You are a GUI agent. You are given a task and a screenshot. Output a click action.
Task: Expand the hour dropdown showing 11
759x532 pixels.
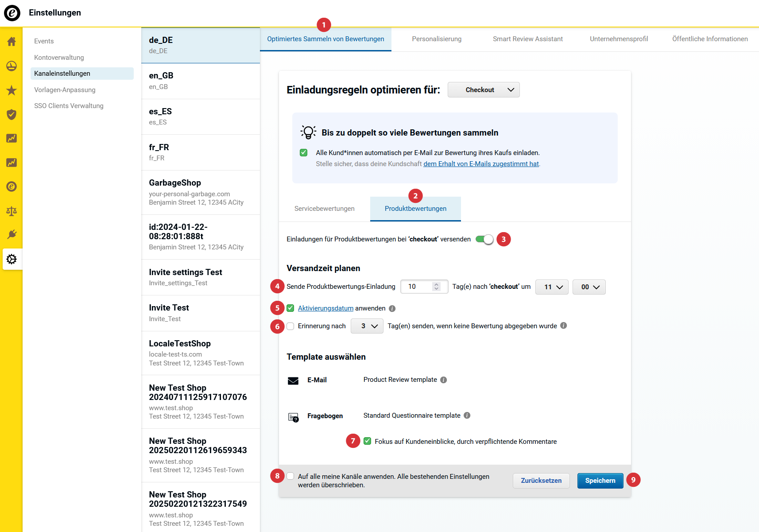(x=552, y=287)
